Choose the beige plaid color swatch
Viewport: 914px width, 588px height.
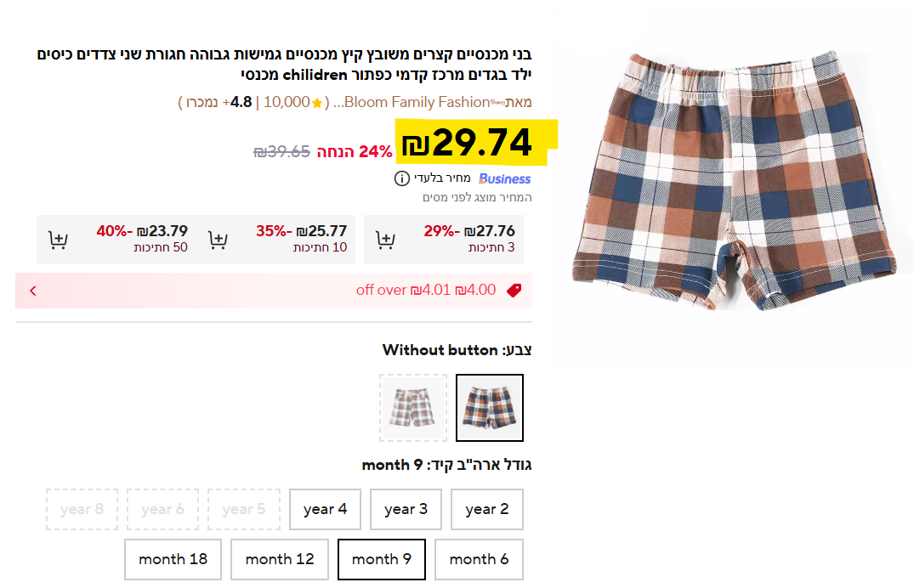pyautogui.click(x=413, y=408)
